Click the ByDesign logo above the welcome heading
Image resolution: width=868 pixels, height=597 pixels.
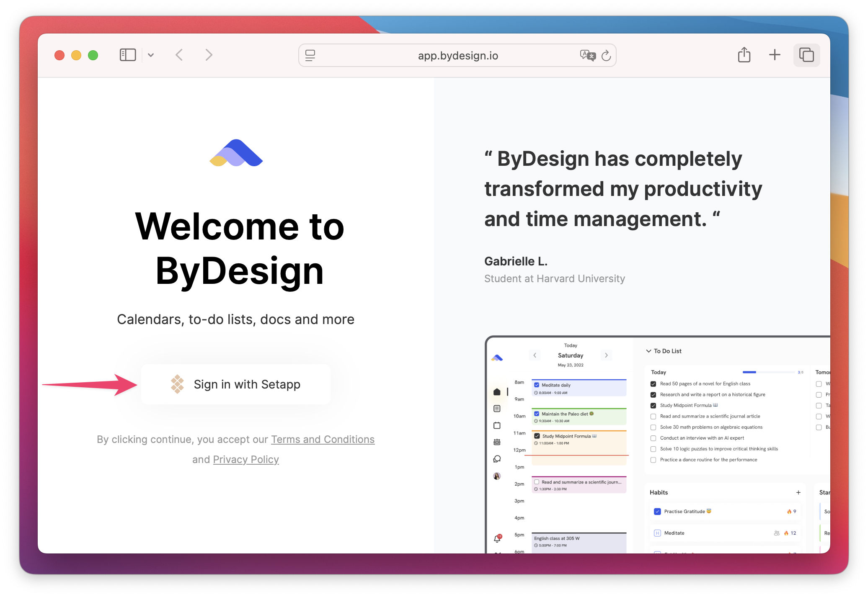236,153
